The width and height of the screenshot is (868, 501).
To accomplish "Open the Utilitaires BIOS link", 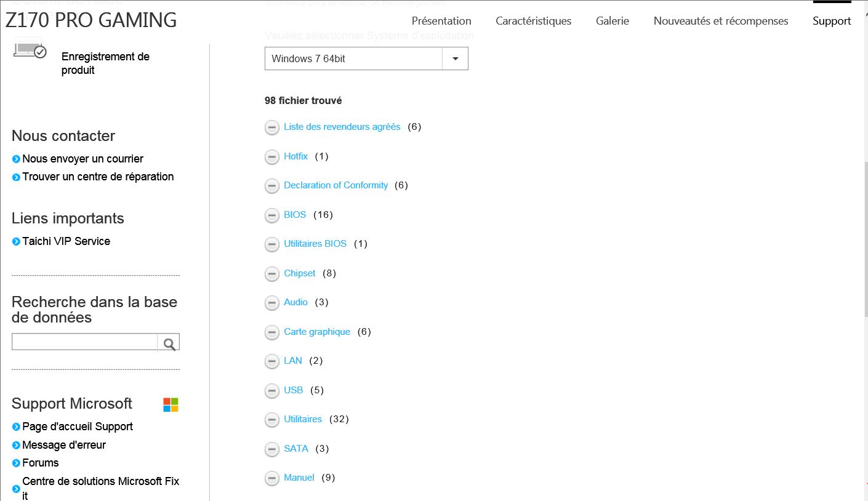I will [x=315, y=244].
